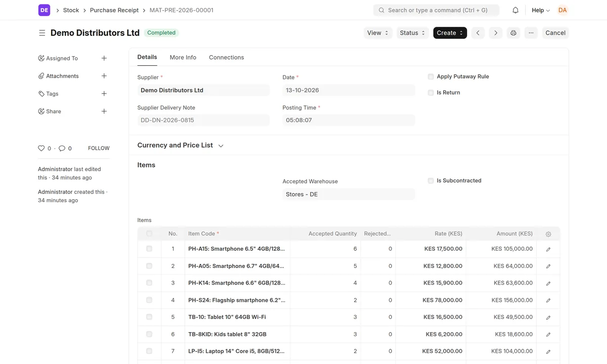607x364 pixels.
Task: Navigate to Purchase Receipt breadcrumb
Action: point(114,10)
